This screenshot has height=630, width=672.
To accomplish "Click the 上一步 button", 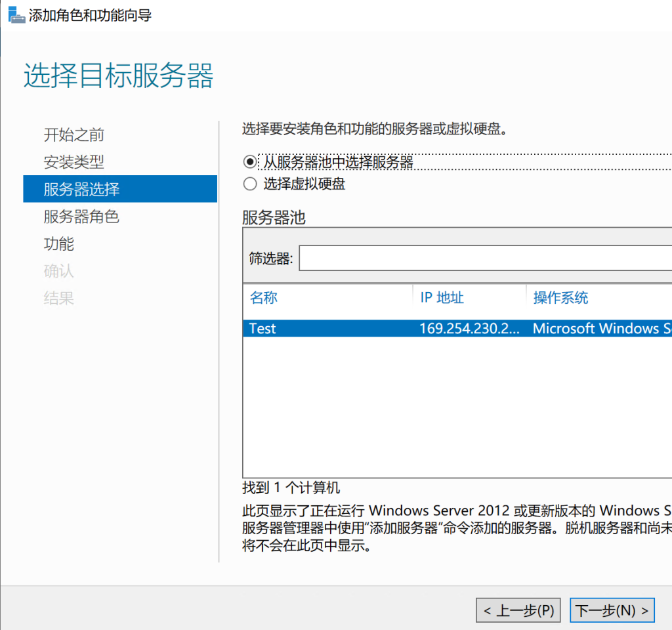I will (518, 610).
